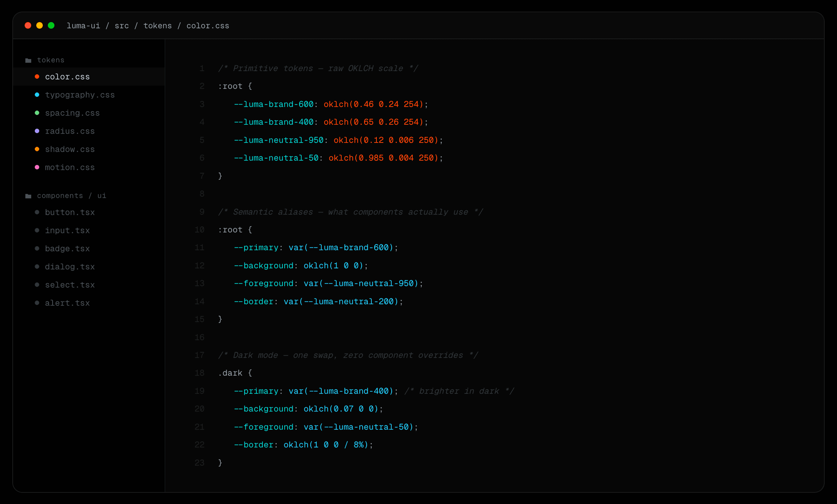Select input.tsx in the file tree
Image resolution: width=837 pixels, height=504 pixels.
[x=67, y=230]
